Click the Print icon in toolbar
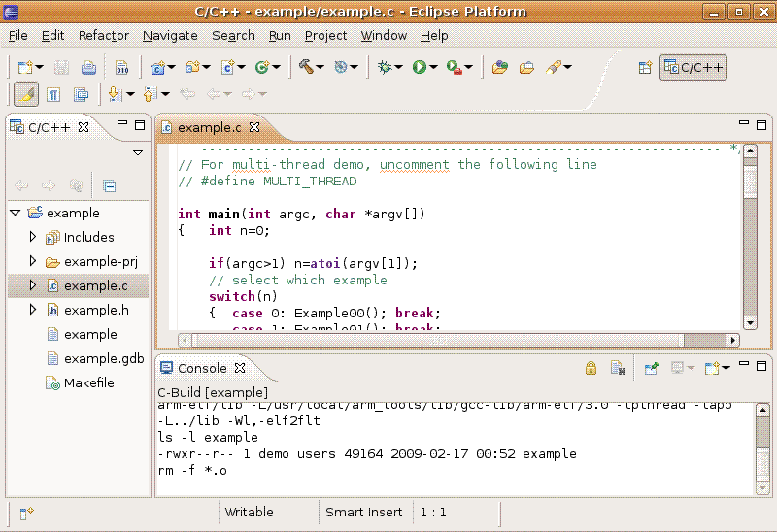 tap(88, 67)
